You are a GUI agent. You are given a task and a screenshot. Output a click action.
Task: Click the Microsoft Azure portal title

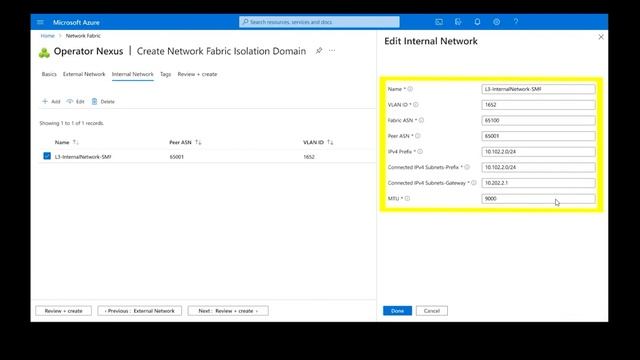[x=76, y=22]
